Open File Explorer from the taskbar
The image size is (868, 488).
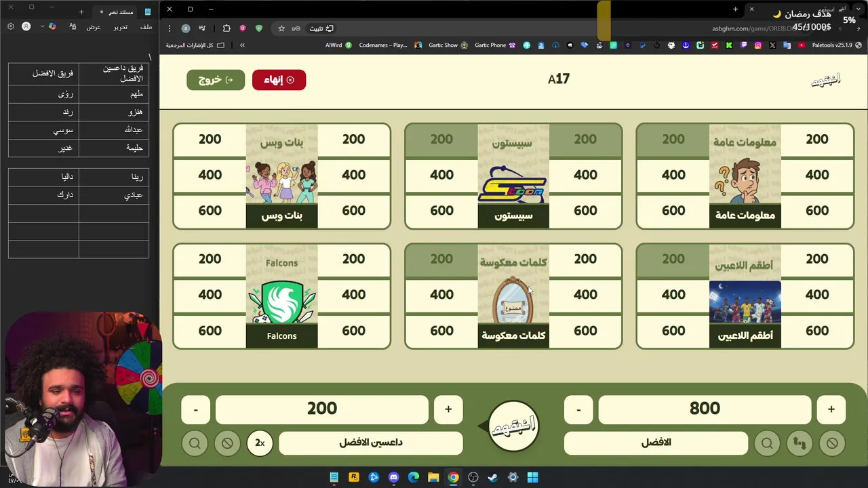433,477
